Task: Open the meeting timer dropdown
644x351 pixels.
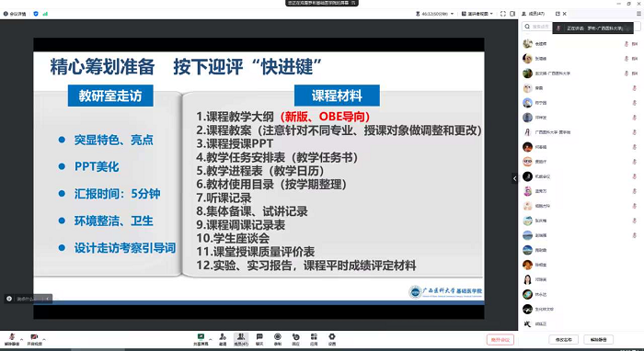Action: tap(435, 14)
